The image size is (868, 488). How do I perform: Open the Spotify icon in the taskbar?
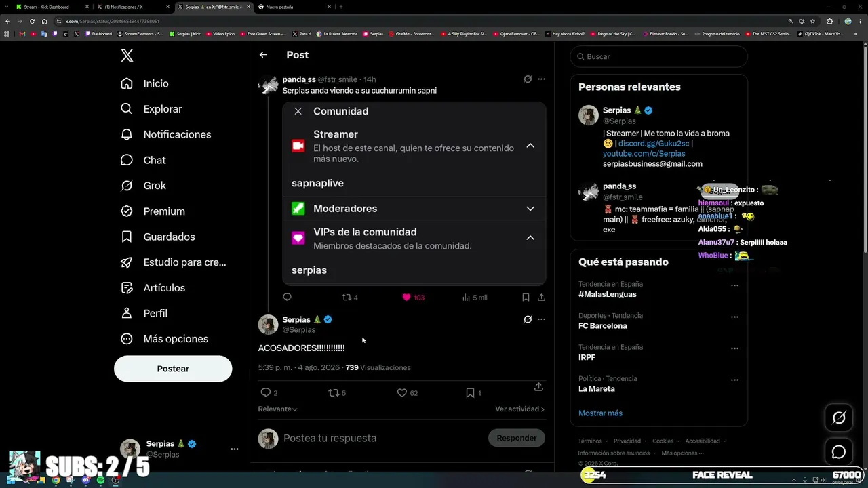[100, 480]
